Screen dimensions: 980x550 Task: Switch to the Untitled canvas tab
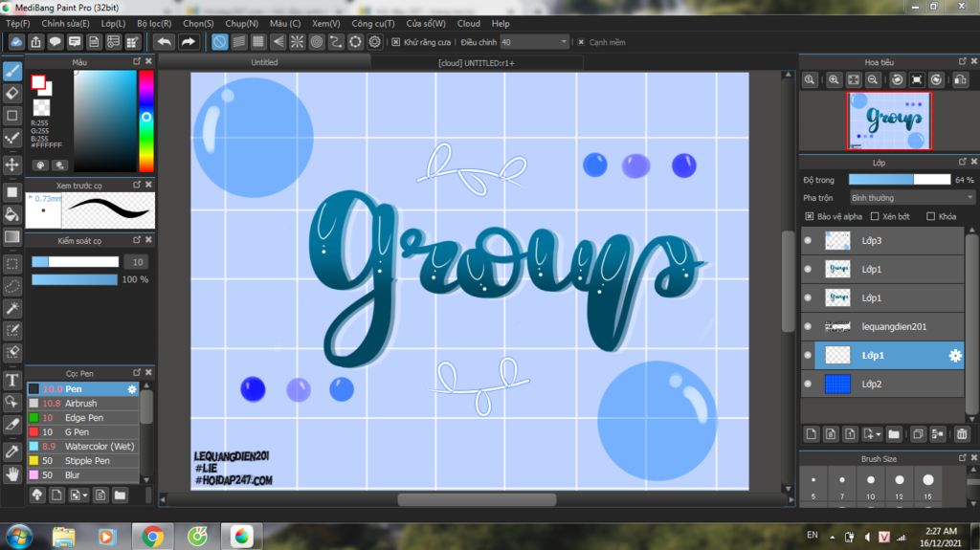(x=264, y=62)
